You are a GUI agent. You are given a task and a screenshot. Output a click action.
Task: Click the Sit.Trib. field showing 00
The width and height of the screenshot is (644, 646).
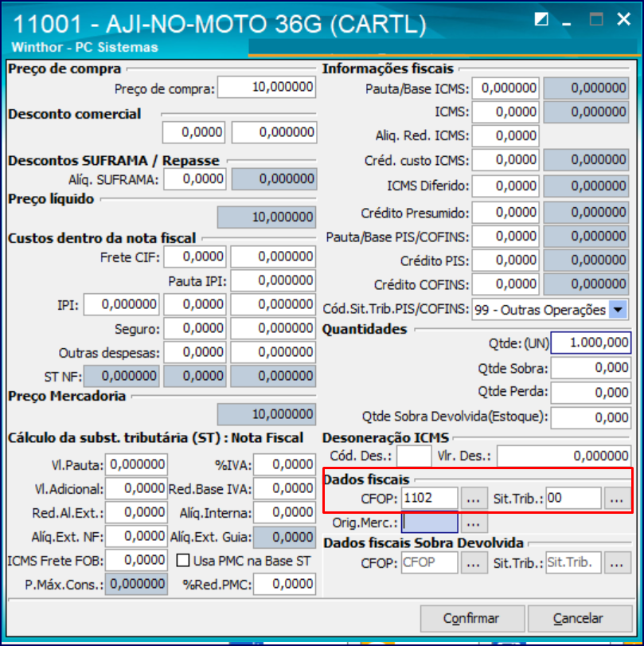[x=574, y=499]
